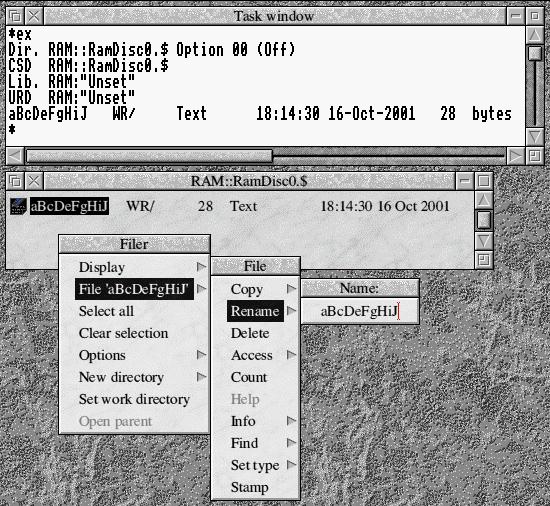Click RamDisc0 filer window adjust-size icon
Screen dimensions: 550x506
point(484,260)
